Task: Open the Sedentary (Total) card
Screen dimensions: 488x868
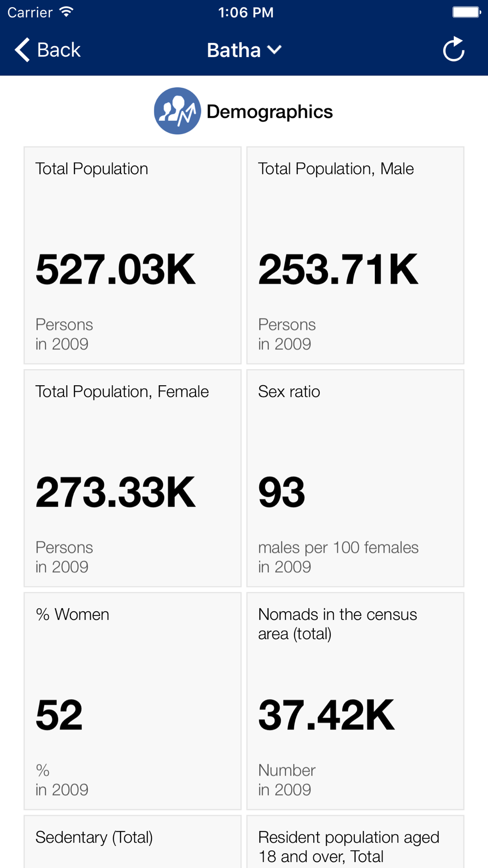Action: pos(133,842)
